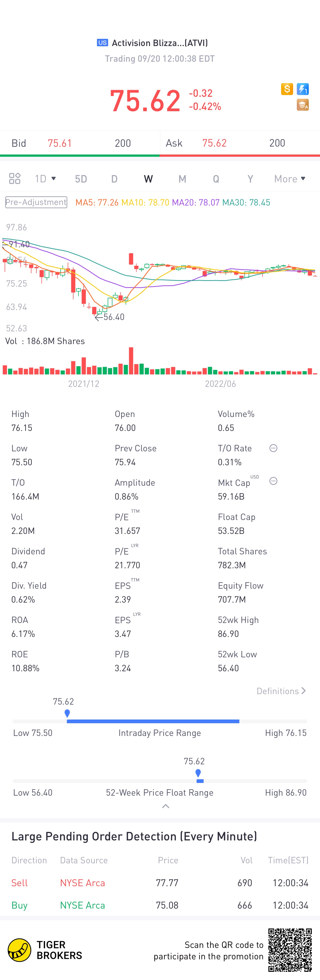Collapse the stock details with the up chevron
This screenshot has width=320, height=980.
(165, 806)
